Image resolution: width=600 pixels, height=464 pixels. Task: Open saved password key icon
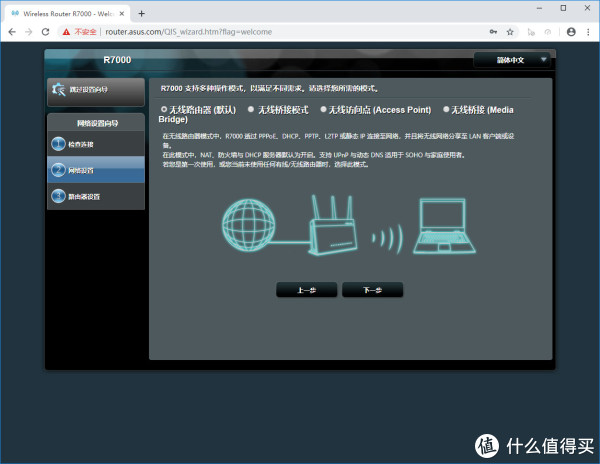click(x=493, y=32)
